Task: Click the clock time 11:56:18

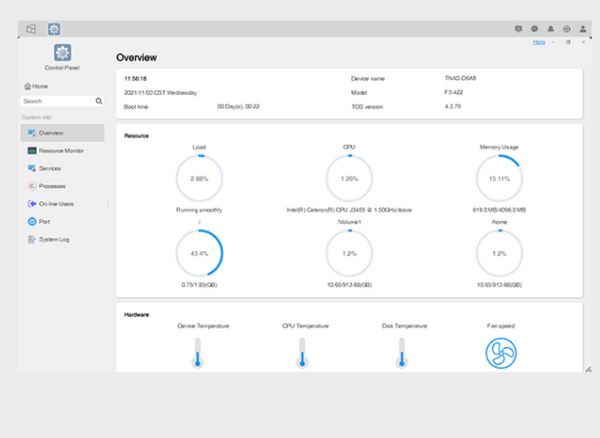Action: (135, 79)
